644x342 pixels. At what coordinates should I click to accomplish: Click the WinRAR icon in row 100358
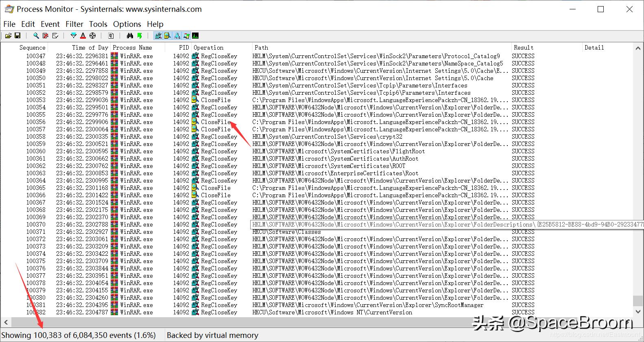pyautogui.click(x=115, y=137)
